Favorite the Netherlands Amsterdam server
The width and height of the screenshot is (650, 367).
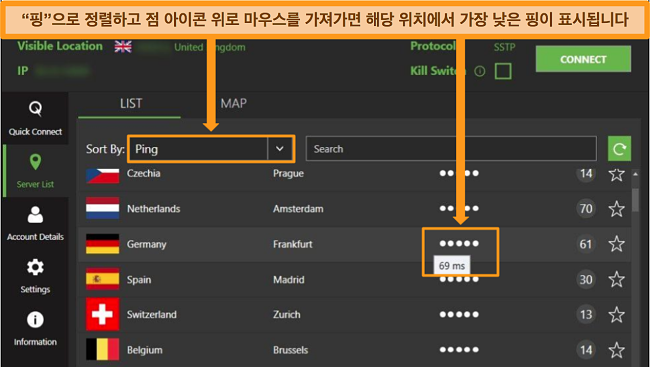pos(616,209)
